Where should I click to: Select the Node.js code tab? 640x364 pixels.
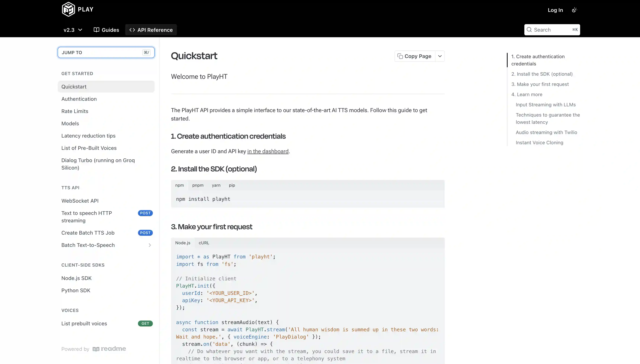(x=183, y=243)
